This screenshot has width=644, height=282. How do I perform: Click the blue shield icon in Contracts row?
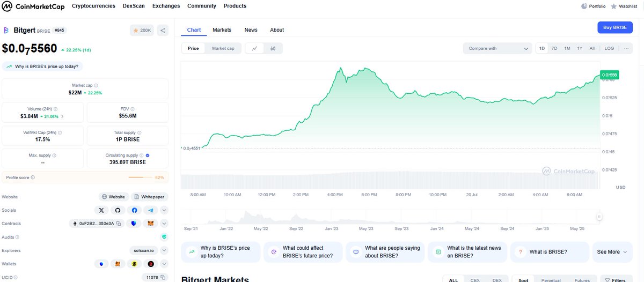[134, 224]
